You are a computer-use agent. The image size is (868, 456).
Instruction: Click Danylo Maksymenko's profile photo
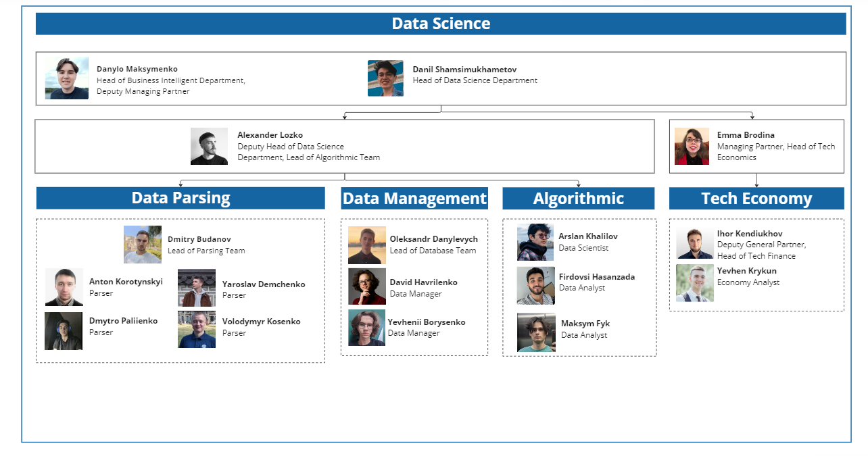coord(66,78)
